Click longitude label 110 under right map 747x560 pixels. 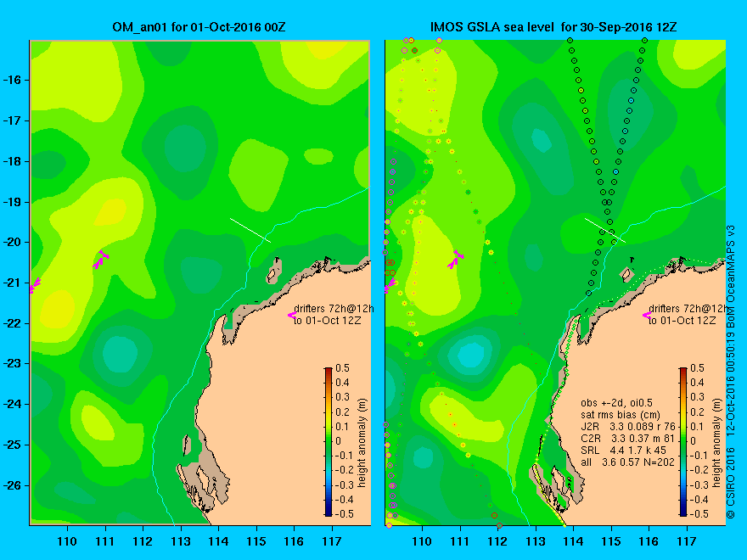422,541
